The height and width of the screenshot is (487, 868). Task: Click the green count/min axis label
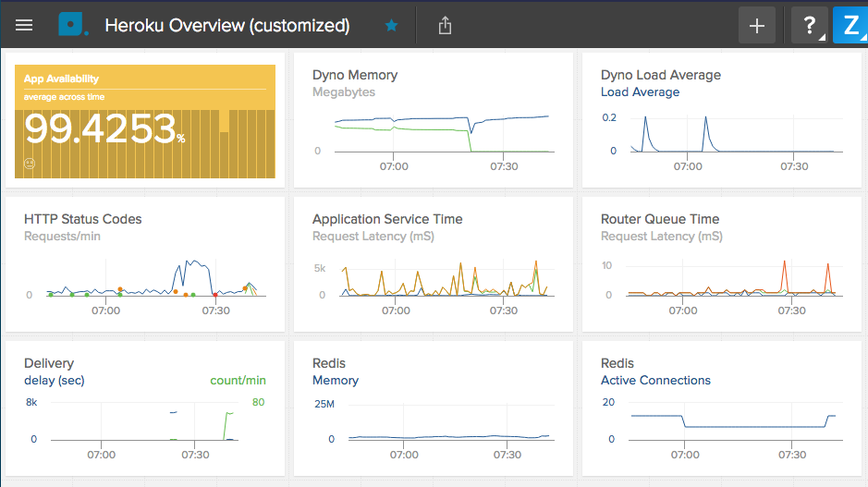pyautogui.click(x=238, y=380)
